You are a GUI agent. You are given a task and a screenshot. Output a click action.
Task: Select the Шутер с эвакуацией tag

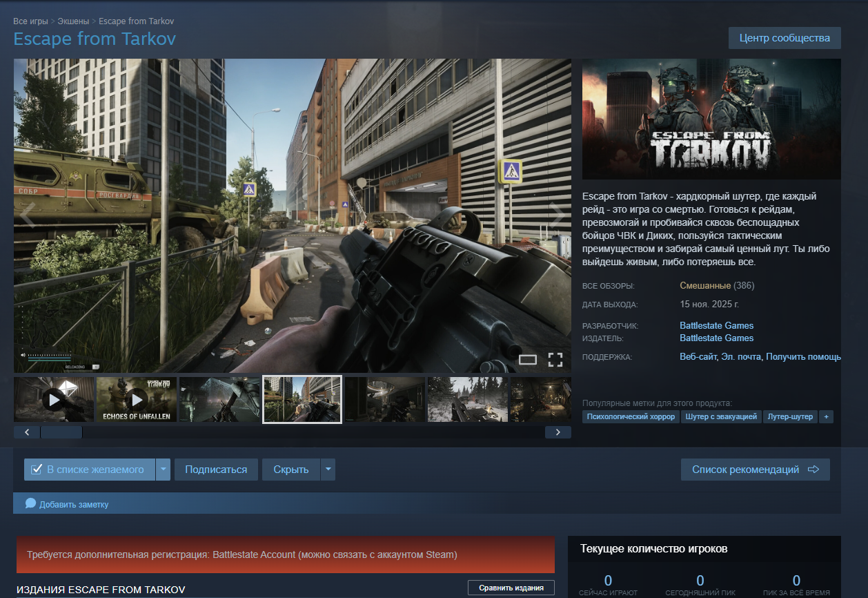pyautogui.click(x=721, y=416)
